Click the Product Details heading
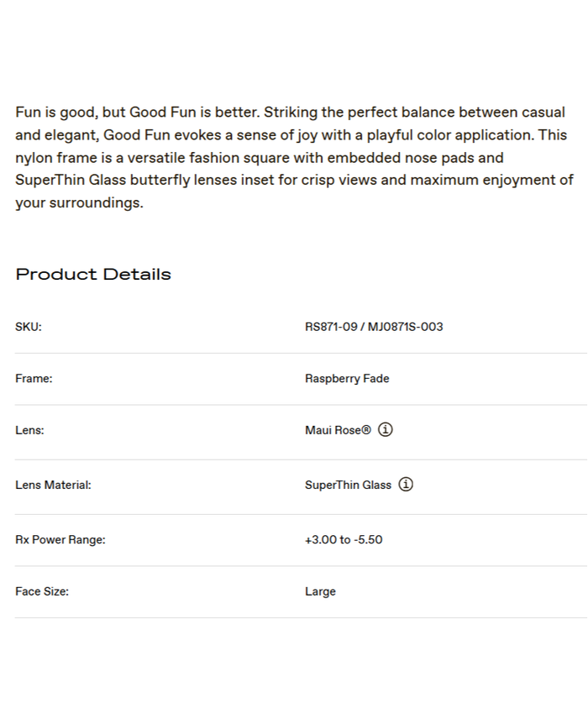The image size is (588, 714). coord(93,274)
